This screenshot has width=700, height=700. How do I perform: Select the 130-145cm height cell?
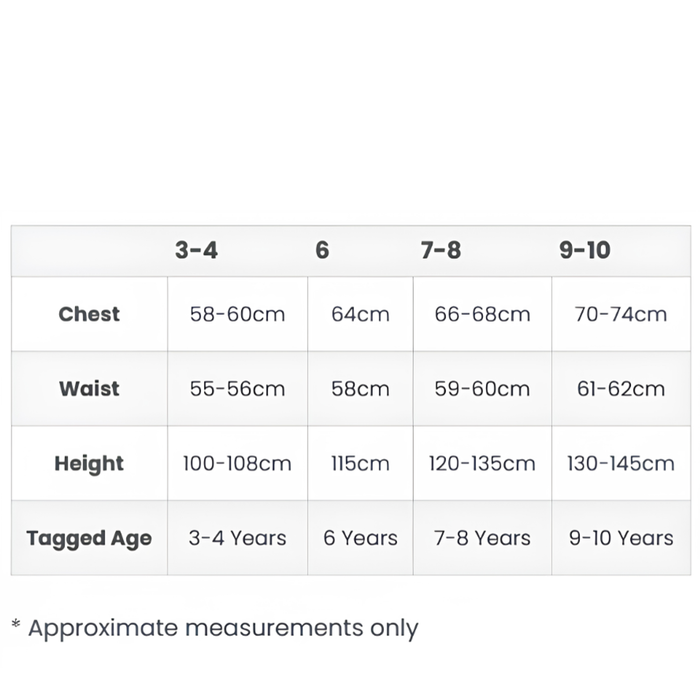(621, 463)
